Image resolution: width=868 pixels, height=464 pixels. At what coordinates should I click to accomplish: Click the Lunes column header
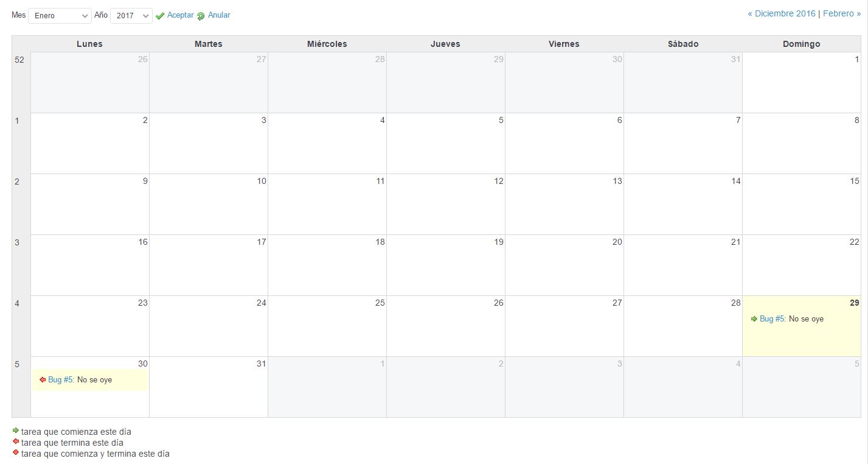coord(89,44)
